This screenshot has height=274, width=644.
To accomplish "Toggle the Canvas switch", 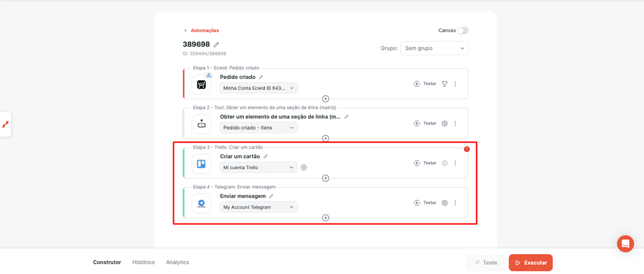I will (463, 31).
